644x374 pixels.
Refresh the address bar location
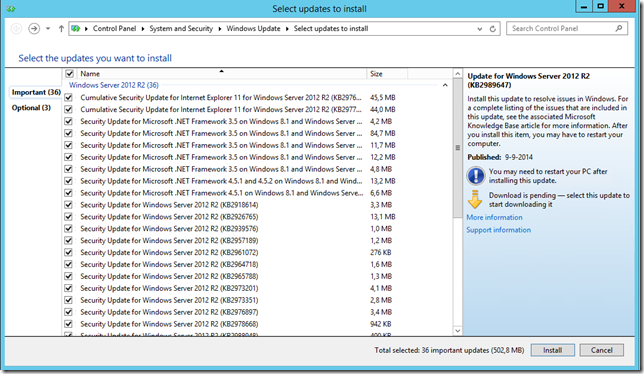click(x=492, y=29)
